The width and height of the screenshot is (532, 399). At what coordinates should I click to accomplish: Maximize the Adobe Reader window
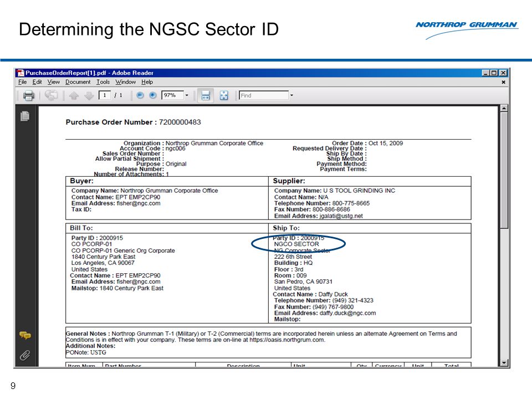point(494,73)
